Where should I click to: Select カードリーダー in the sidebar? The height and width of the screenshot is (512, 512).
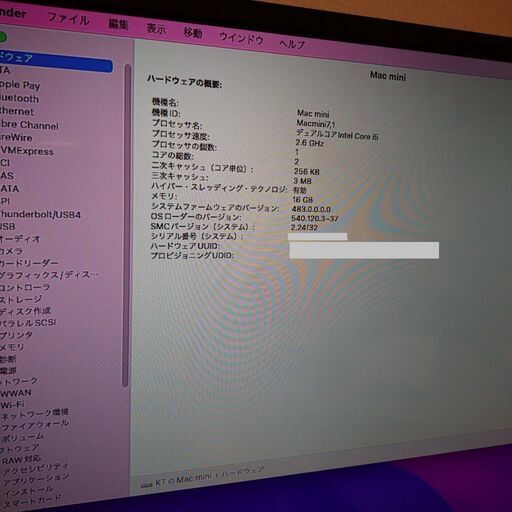[29, 263]
